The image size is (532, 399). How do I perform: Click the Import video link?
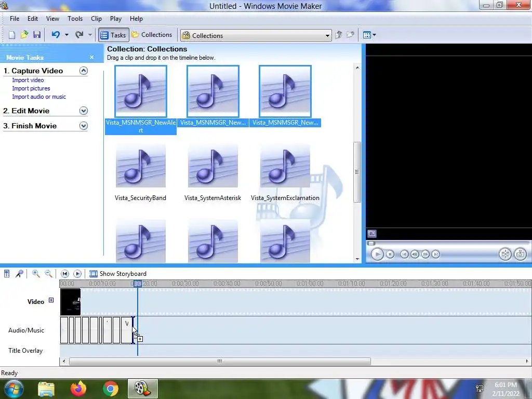[28, 80]
